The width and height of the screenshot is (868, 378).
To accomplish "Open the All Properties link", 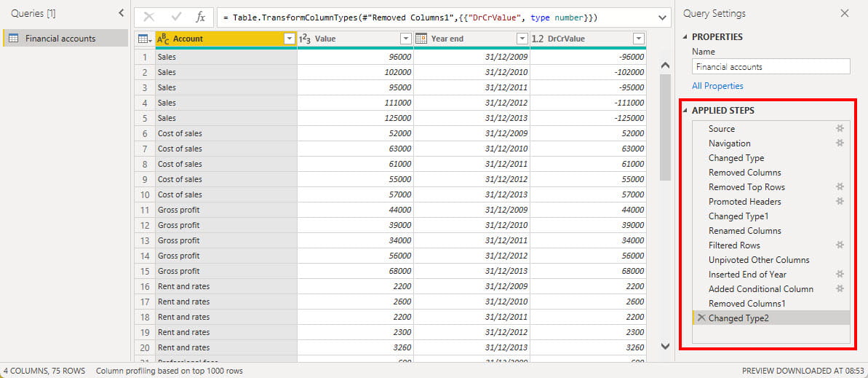I will [x=717, y=86].
